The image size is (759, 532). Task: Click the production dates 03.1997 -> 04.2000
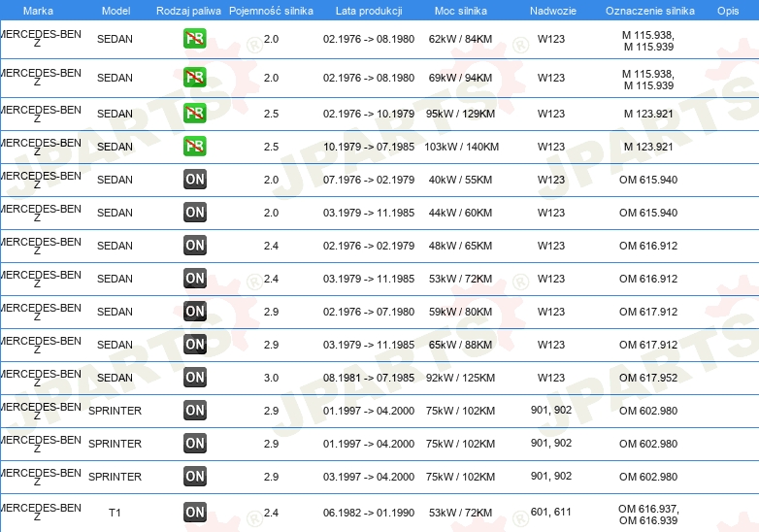click(369, 477)
